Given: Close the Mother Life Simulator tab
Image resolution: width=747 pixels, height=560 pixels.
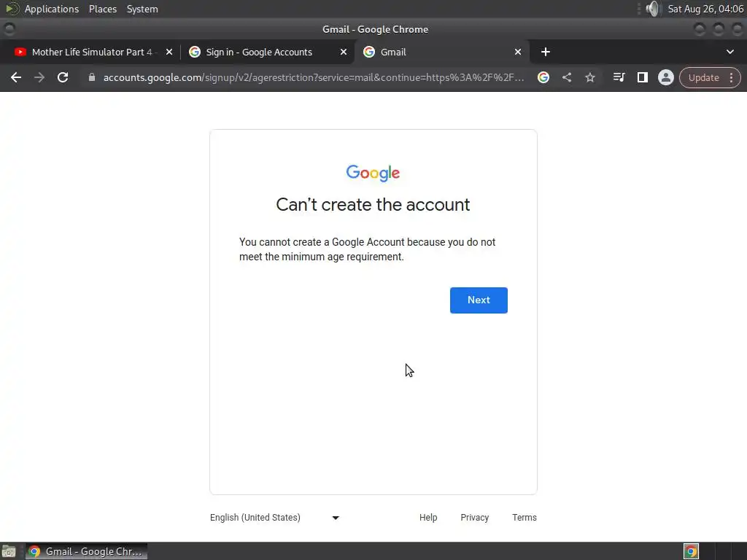Looking at the screenshot, I should (169, 52).
